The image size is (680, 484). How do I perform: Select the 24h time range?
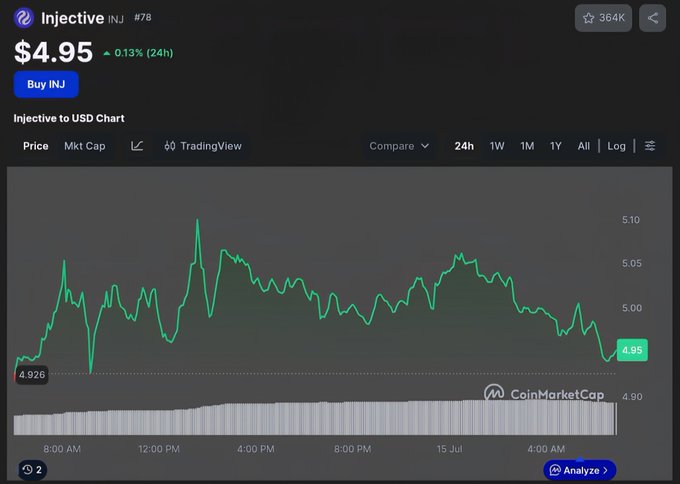coord(464,146)
